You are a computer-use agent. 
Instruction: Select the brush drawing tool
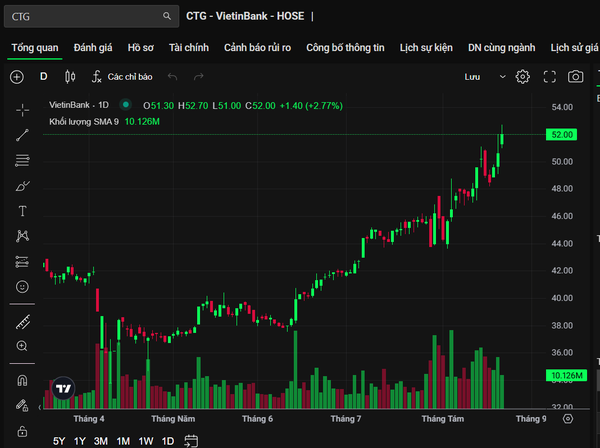(x=23, y=186)
